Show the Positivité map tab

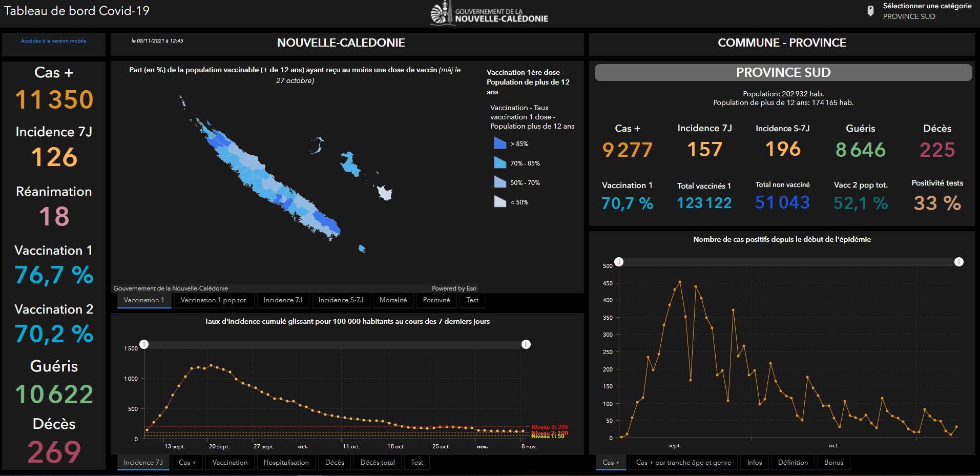(x=436, y=300)
